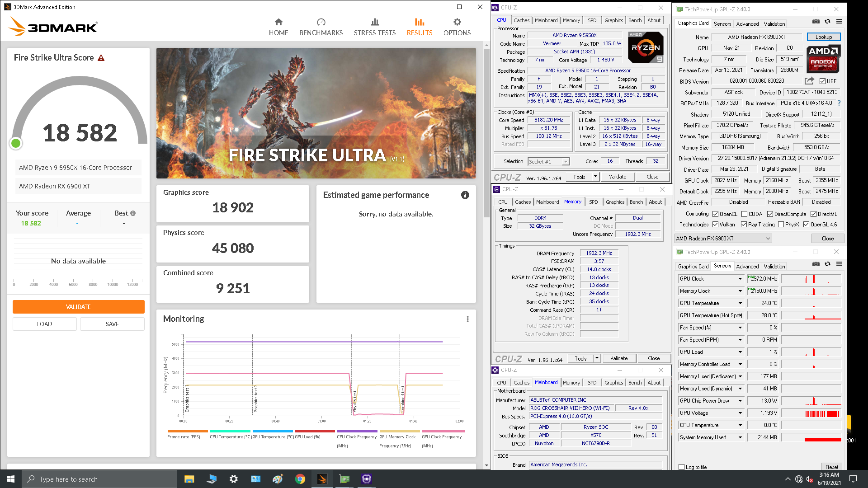Refresh the GPU-Z Sensors window
868x488 pixels.
tap(827, 264)
